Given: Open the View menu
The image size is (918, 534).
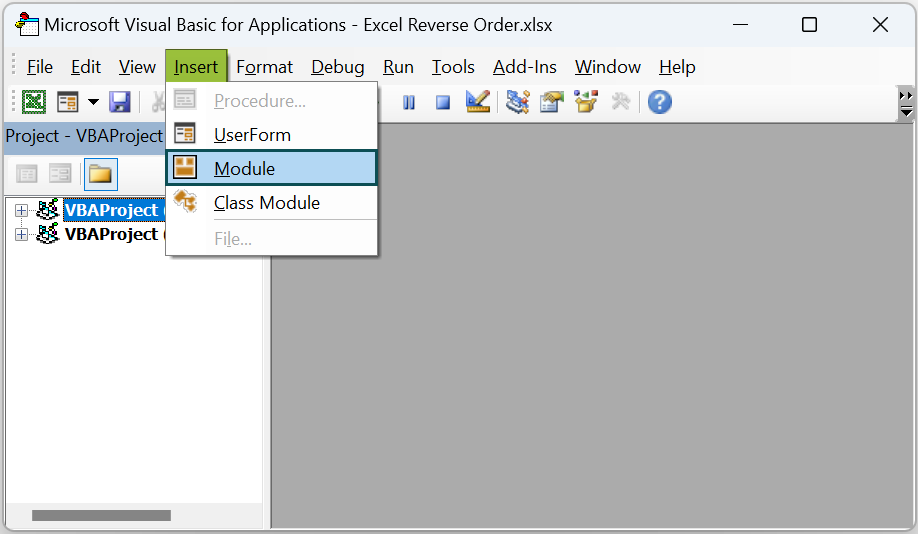Looking at the screenshot, I should (x=137, y=67).
